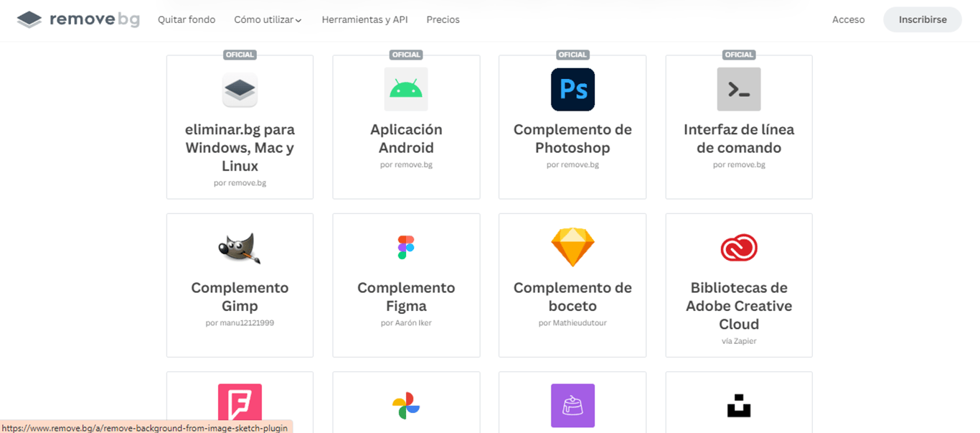Open the Precios page
The width and height of the screenshot is (980, 433).
coord(443,20)
